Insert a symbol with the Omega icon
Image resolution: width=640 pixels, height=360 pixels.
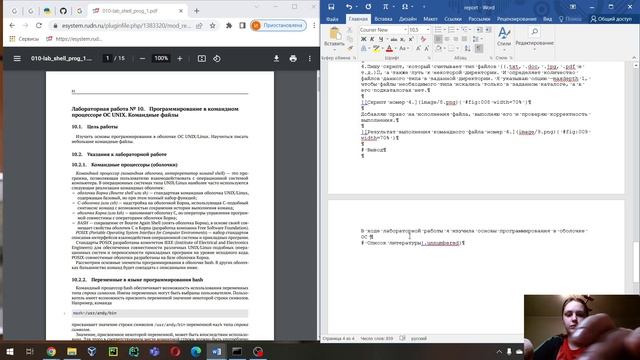tap(405, 7)
